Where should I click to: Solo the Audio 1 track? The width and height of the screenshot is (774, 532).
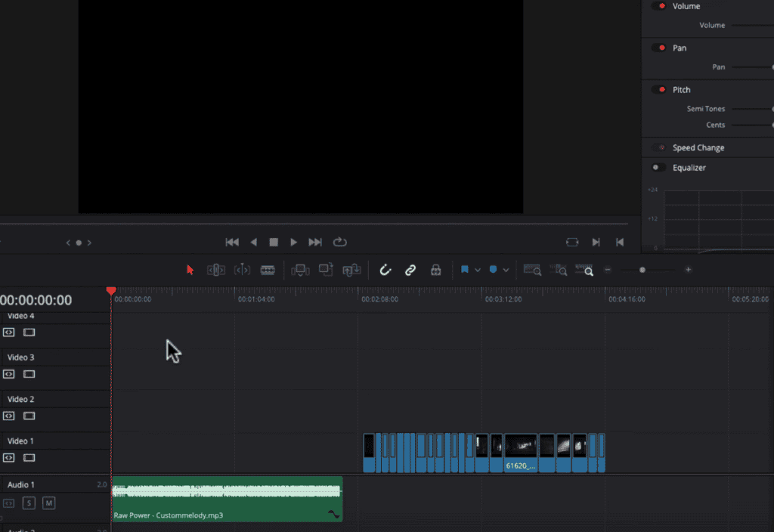29,503
